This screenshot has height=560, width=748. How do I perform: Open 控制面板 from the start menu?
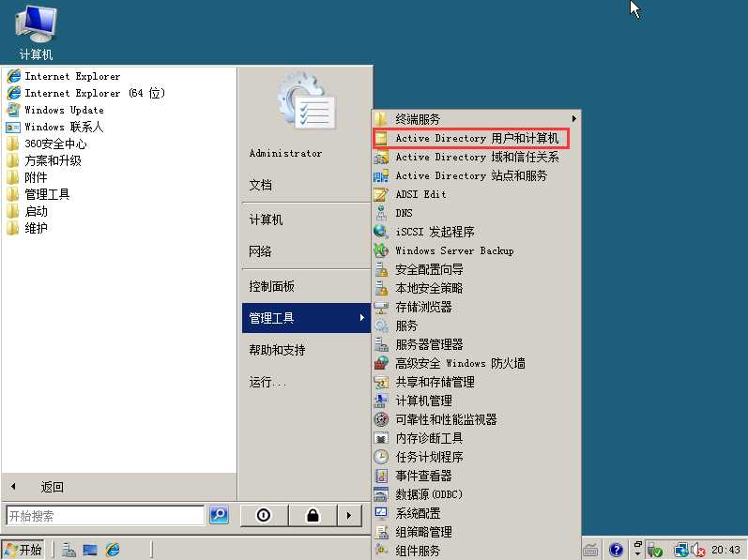point(272,286)
